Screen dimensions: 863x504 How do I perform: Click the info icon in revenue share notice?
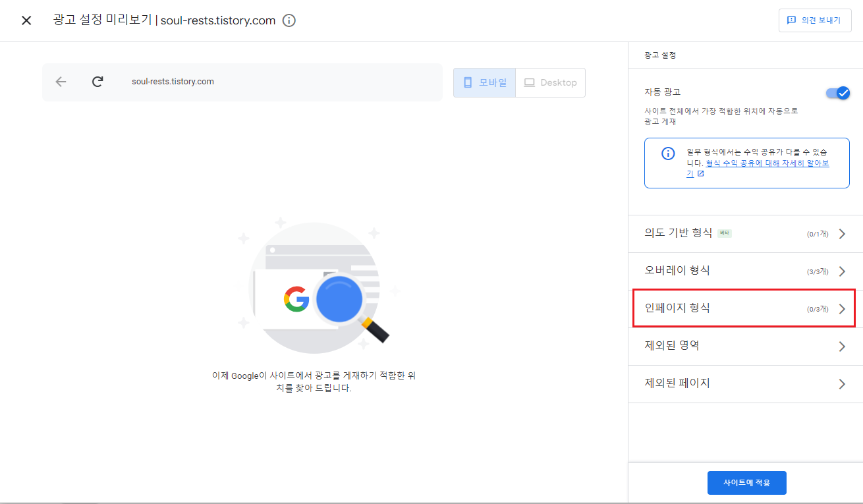(668, 154)
